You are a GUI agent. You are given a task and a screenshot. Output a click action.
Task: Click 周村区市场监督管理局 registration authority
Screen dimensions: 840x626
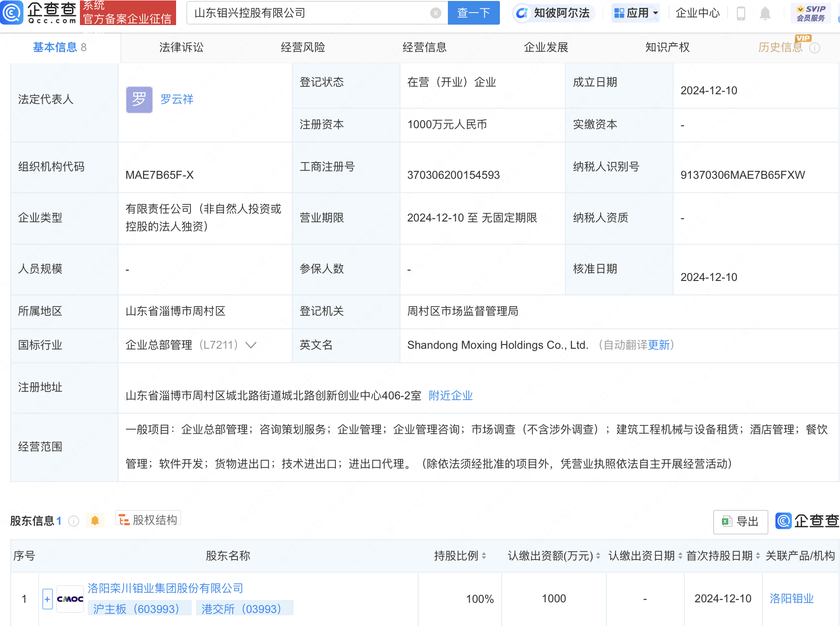[463, 311]
